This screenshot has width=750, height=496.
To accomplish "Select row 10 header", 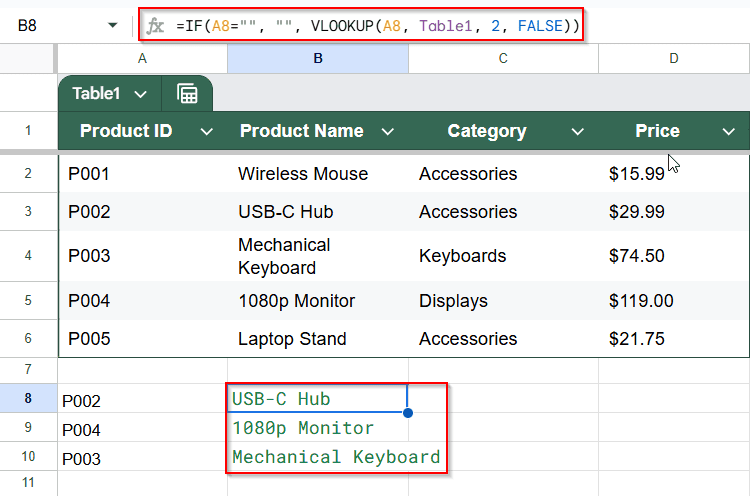I will (28, 456).
